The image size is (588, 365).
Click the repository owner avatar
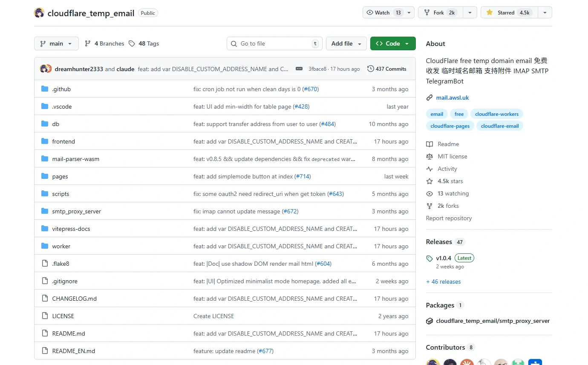coord(39,13)
